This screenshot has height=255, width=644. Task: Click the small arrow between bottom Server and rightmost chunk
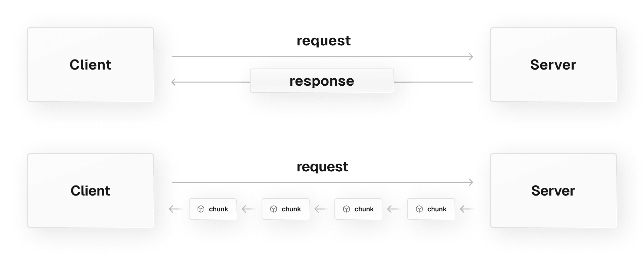point(467,209)
